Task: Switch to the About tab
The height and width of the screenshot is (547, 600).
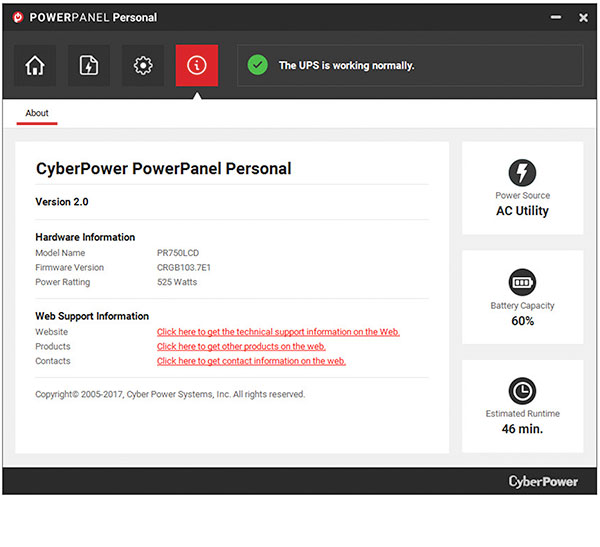Action: pos(37,113)
